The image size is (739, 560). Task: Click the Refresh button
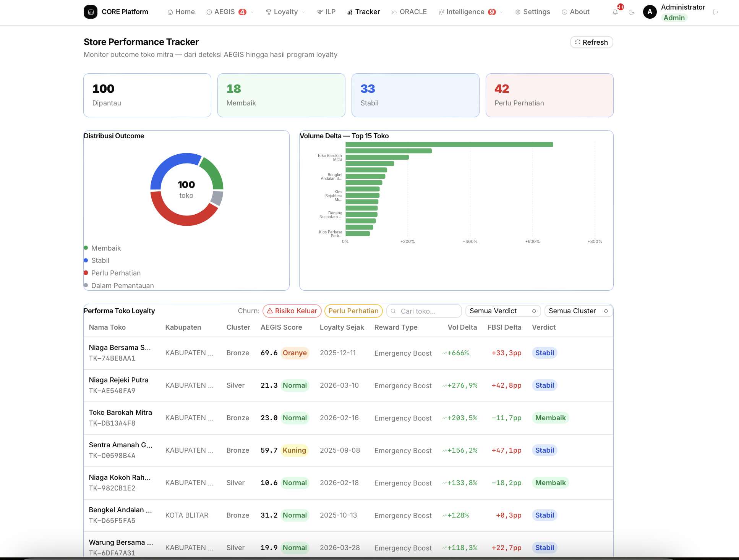592,42
